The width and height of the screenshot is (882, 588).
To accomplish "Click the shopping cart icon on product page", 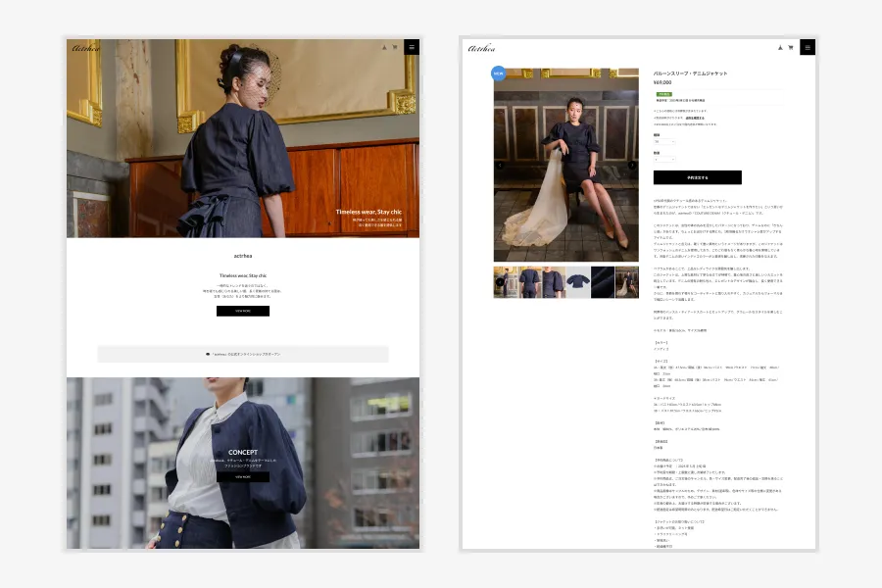I will click(x=790, y=47).
